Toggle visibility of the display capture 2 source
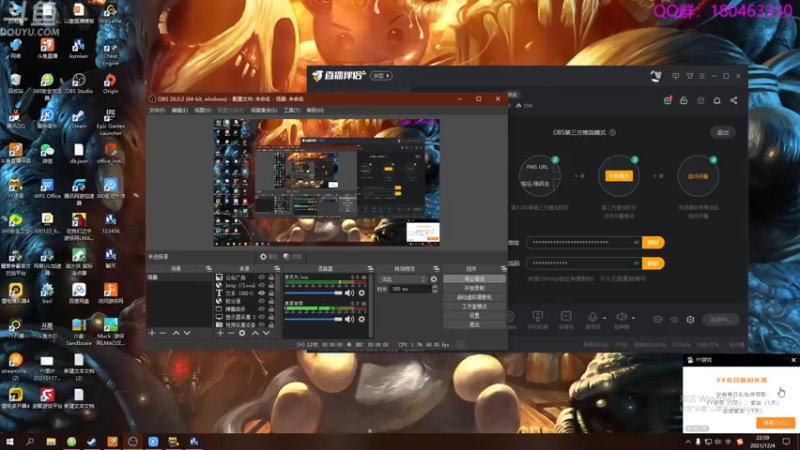Viewport: 800px width, 450px height. tap(262, 317)
